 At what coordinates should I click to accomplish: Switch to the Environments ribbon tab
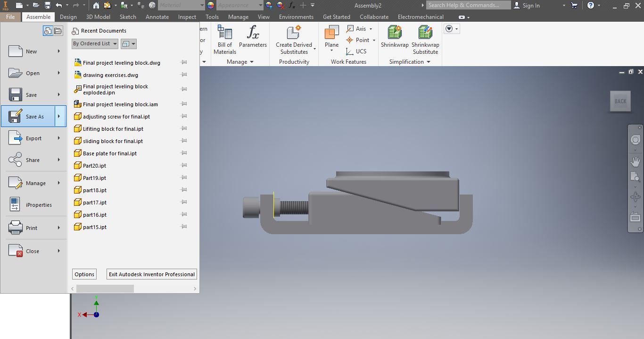[x=296, y=17]
